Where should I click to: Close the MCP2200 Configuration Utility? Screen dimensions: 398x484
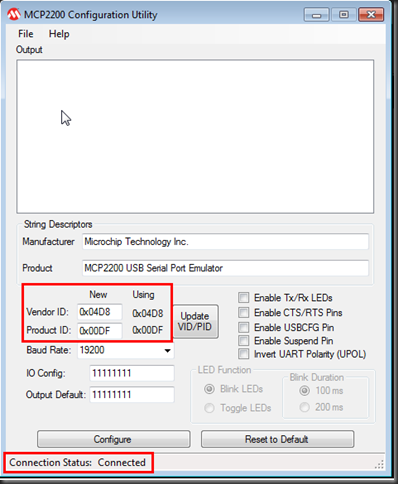[x=371, y=15]
